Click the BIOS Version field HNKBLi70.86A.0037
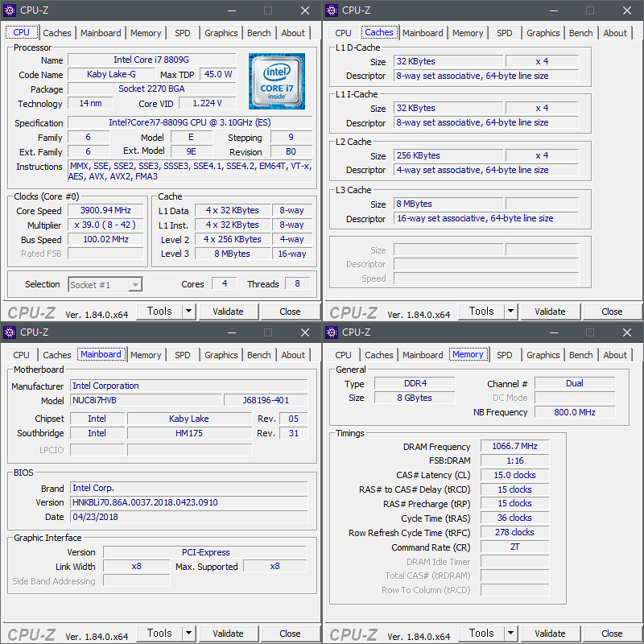The width and height of the screenshot is (644, 644). click(x=189, y=502)
